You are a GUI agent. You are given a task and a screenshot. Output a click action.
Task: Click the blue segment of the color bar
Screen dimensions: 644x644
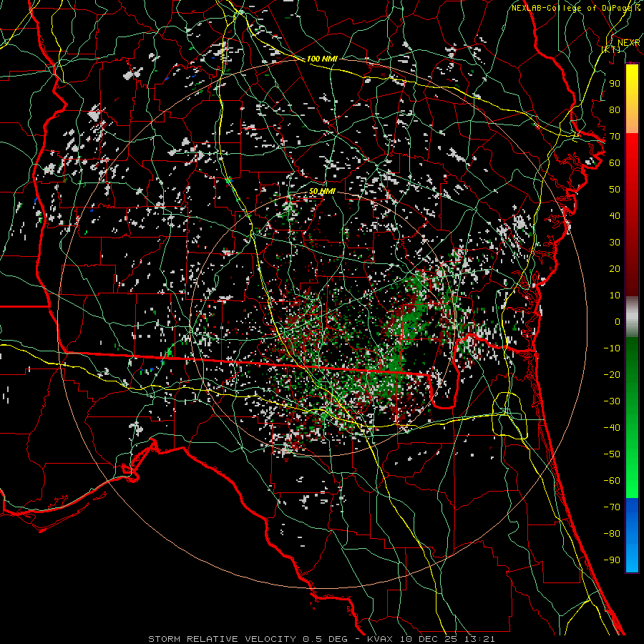[632, 535]
